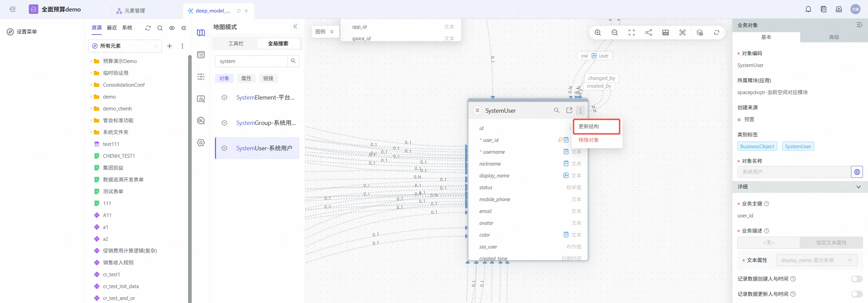Open the '设置菜单' link
868x303 pixels.
[22, 32]
